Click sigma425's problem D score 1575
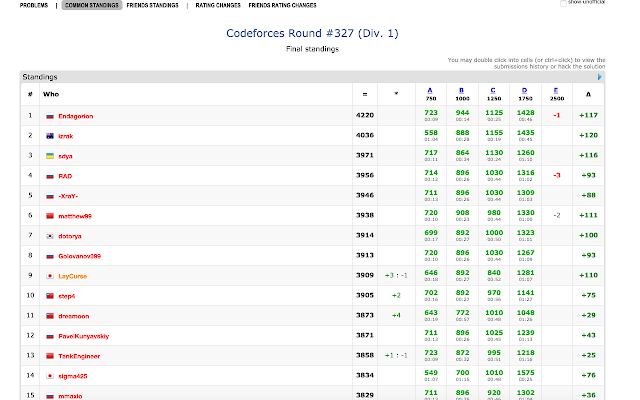 tap(525, 373)
